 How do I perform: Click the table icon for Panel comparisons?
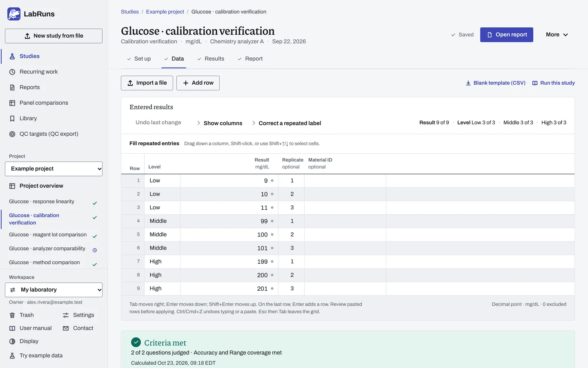(x=12, y=103)
